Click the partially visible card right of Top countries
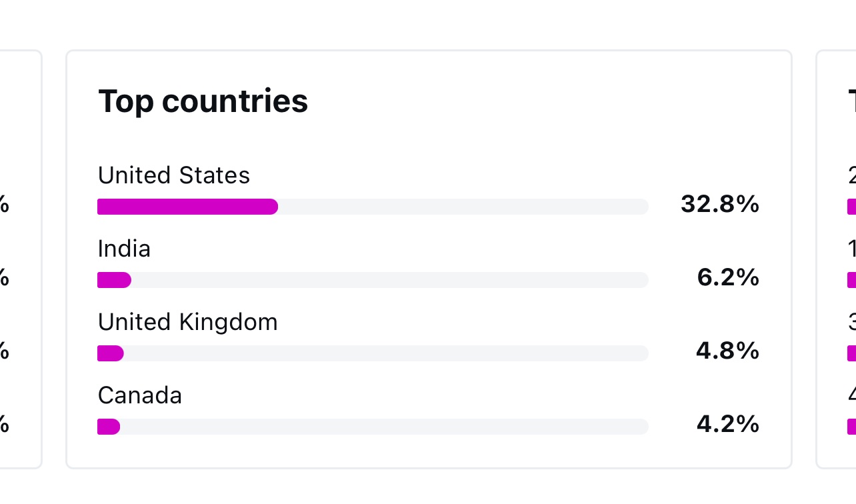The height and width of the screenshot is (504, 856). pos(836,259)
